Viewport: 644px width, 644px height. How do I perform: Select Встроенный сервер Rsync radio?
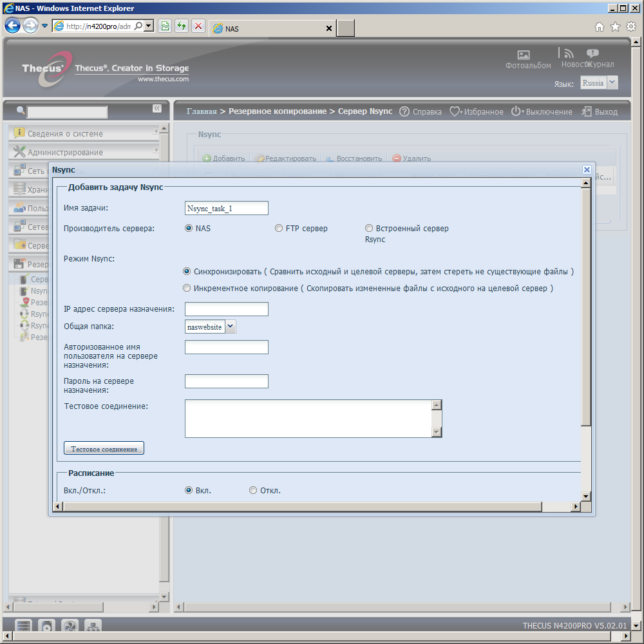369,229
